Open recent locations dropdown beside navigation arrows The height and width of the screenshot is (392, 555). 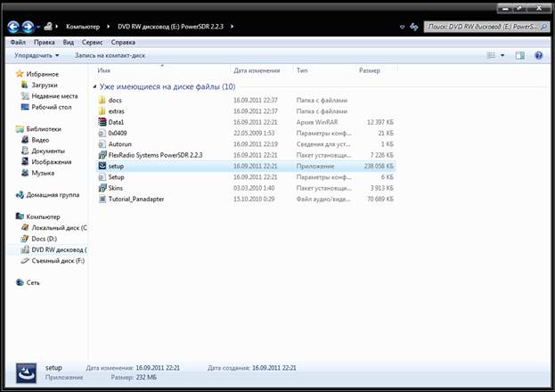click(38, 27)
